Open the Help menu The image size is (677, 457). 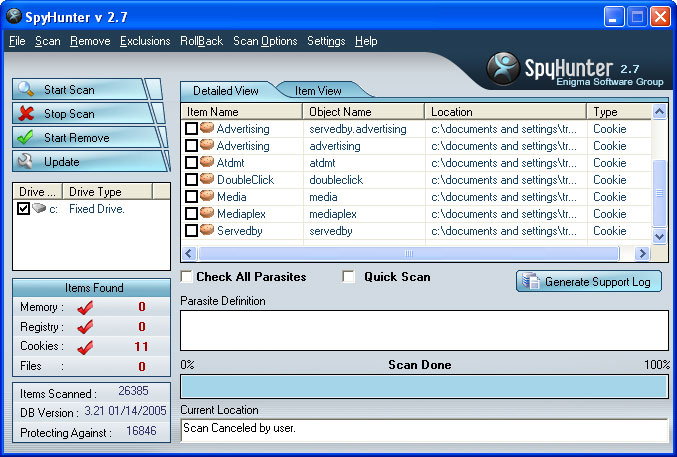[x=366, y=41]
